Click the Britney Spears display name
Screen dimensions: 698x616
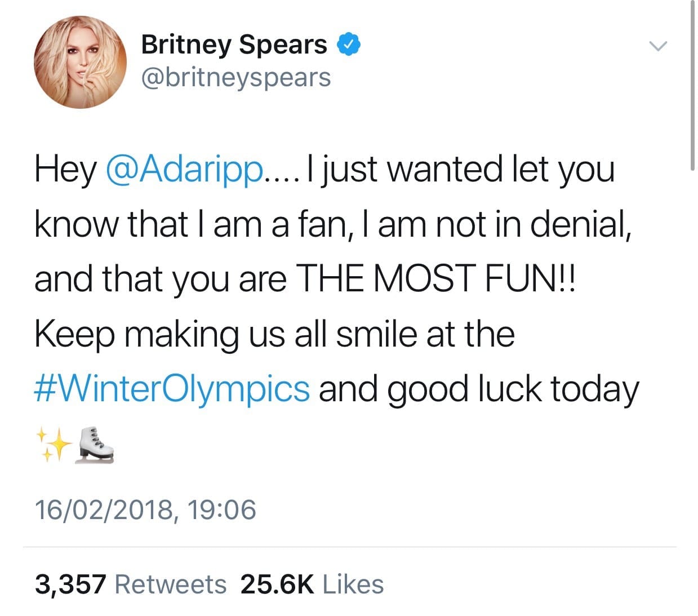[x=234, y=44]
